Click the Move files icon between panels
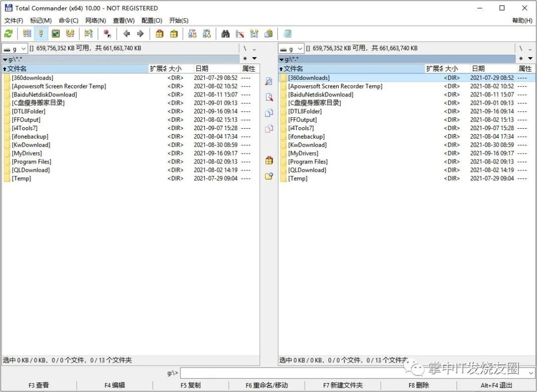Viewport: 537px width, 392px height. (x=269, y=129)
